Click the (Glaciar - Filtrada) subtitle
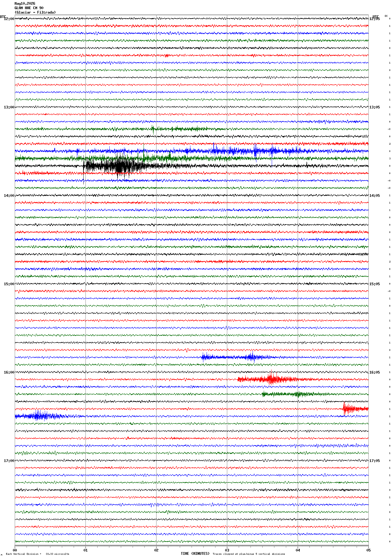The image size is (392, 558). [x=35, y=12]
